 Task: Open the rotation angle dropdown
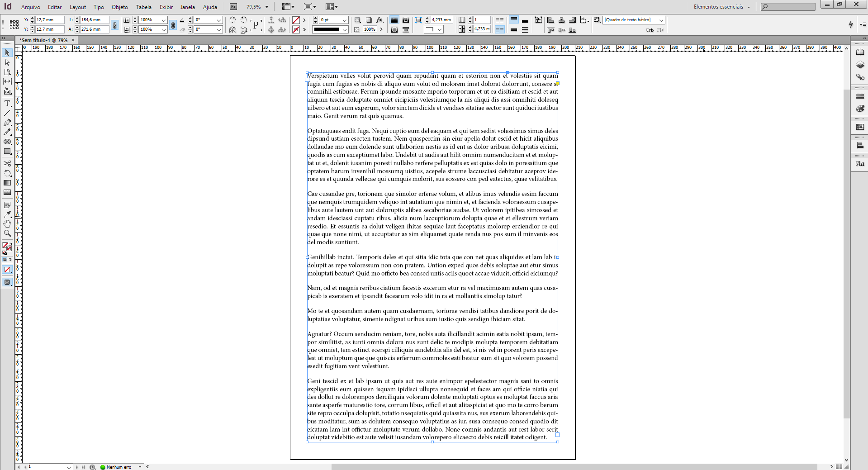coord(219,20)
